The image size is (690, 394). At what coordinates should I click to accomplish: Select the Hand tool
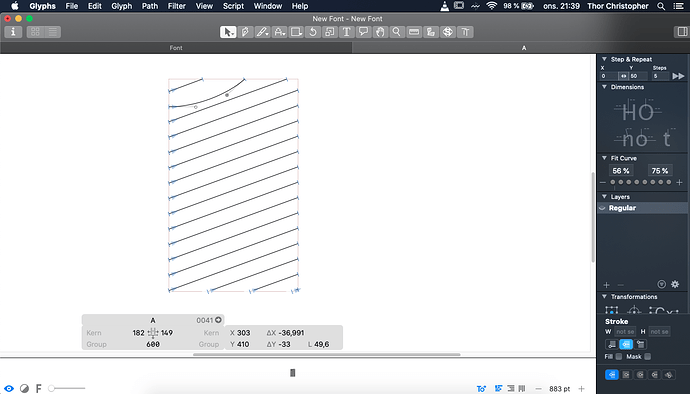tap(380, 32)
